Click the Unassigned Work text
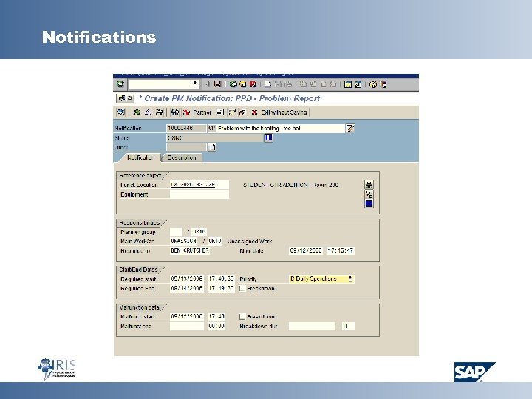The image size is (532, 399). pos(250,241)
